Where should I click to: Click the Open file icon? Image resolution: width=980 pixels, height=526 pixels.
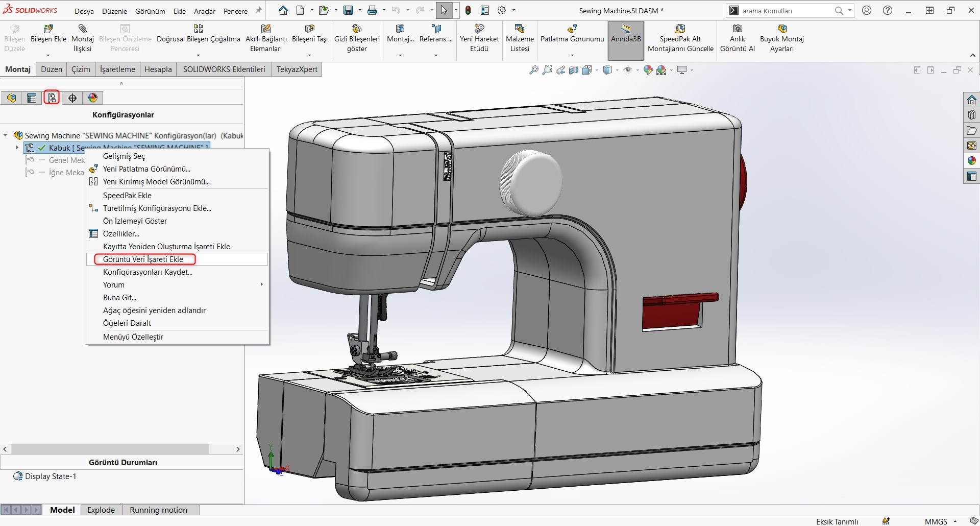tap(324, 10)
